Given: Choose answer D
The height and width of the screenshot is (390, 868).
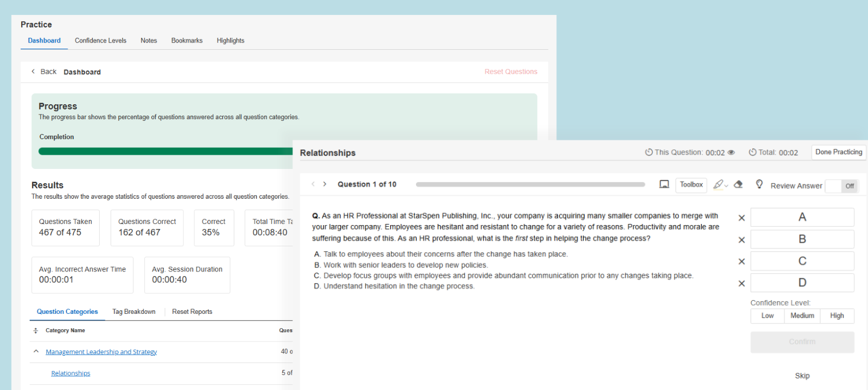Looking at the screenshot, I should click(802, 283).
